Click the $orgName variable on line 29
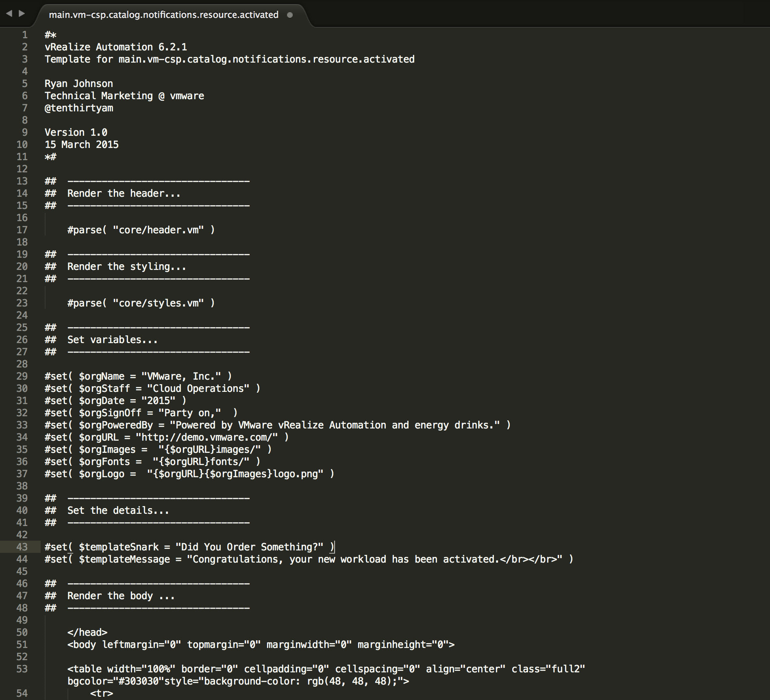770x700 pixels. click(102, 376)
